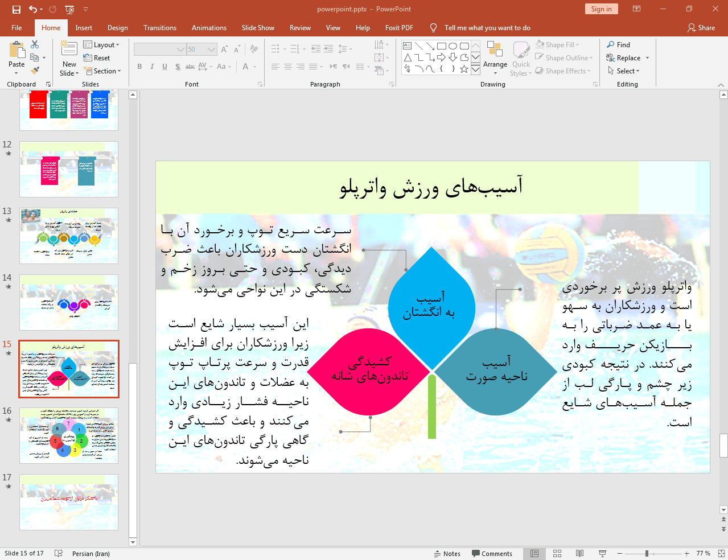Viewport: 728px width, 560px height.
Task: Click the Share button
Action: pyautogui.click(x=701, y=28)
